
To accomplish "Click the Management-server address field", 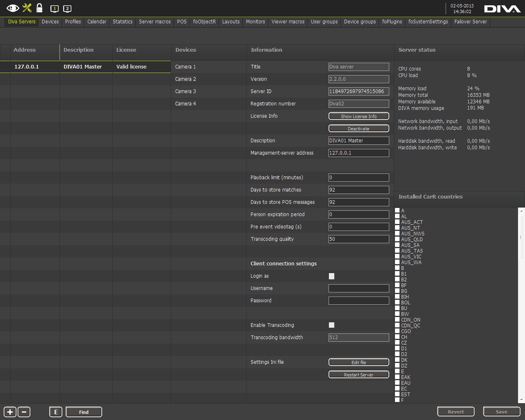I will 359,153.
